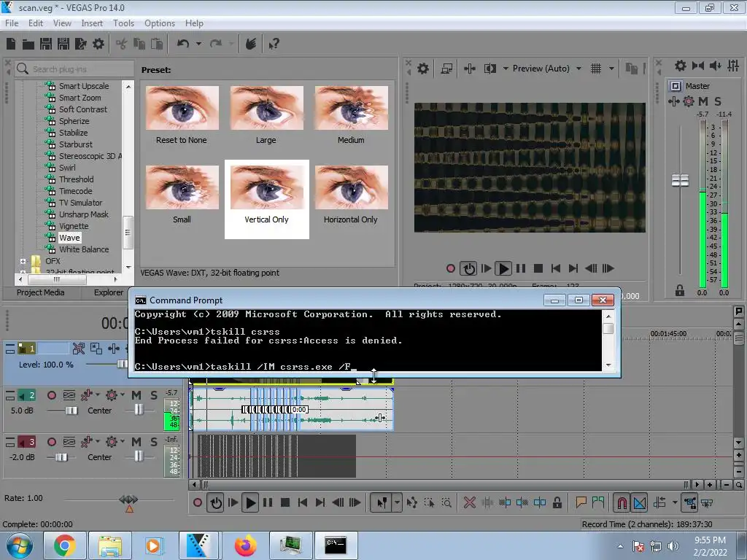Mute Track 3 with M button
747x560 pixels.
(136, 442)
